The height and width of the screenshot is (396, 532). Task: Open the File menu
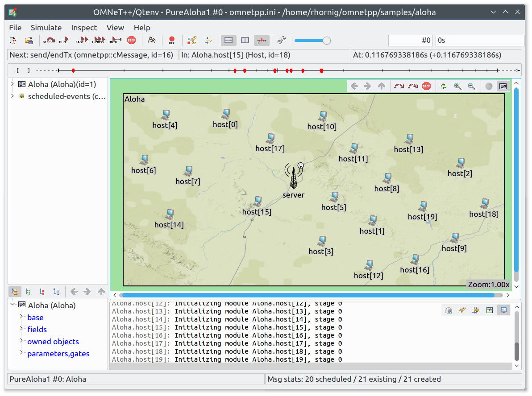click(15, 28)
